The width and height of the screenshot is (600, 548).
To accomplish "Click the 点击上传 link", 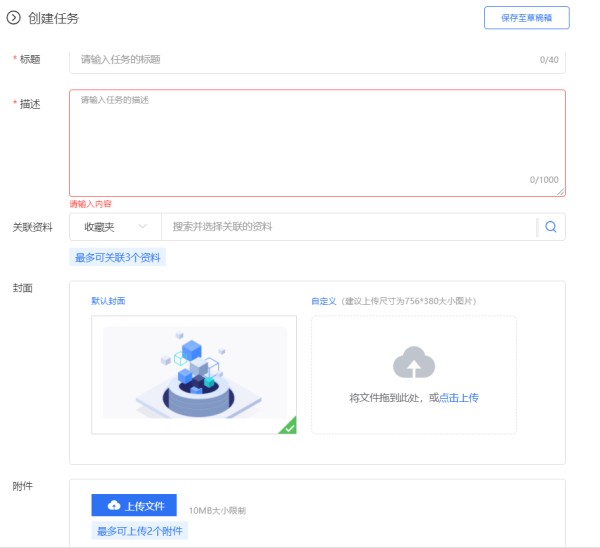I will [x=458, y=398].
